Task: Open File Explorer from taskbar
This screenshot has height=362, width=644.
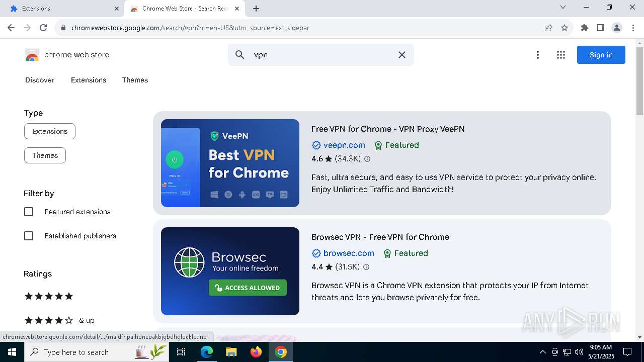Action: point(231,352)
